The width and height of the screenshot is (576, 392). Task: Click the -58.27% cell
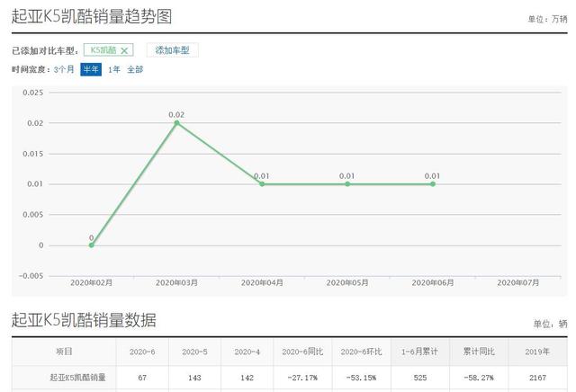click(479, 378)
